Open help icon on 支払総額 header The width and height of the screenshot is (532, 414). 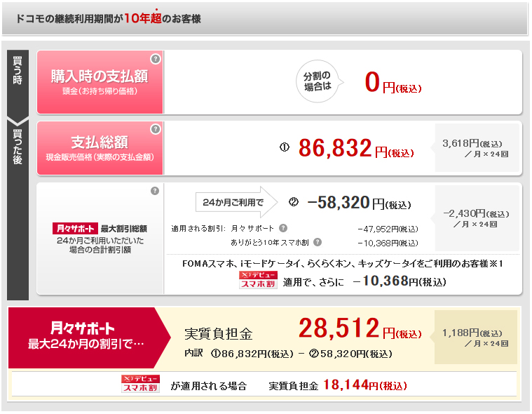point(156,130)
